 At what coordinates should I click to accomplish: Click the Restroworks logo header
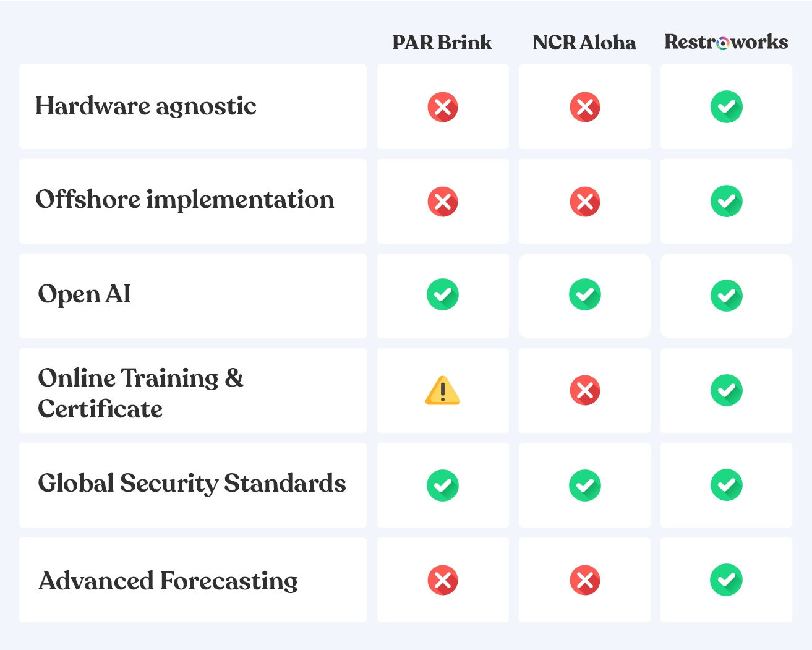tap(726, 42)
